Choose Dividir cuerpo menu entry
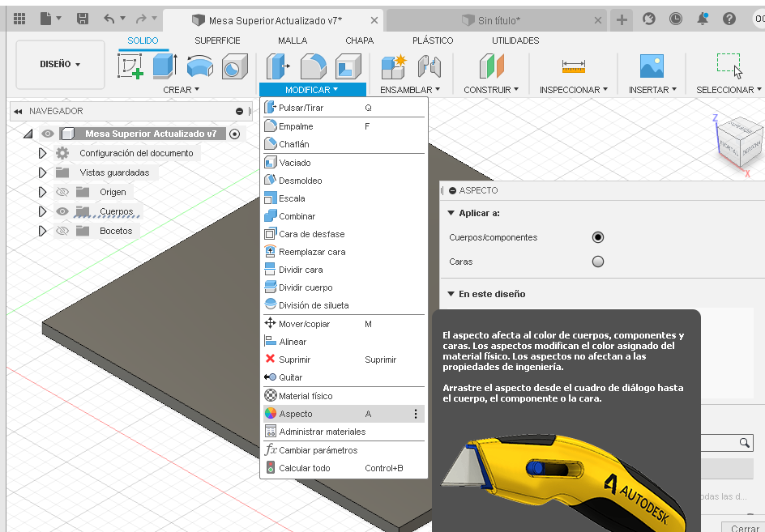Screen dimensions: 765x532 pos(344,287)
